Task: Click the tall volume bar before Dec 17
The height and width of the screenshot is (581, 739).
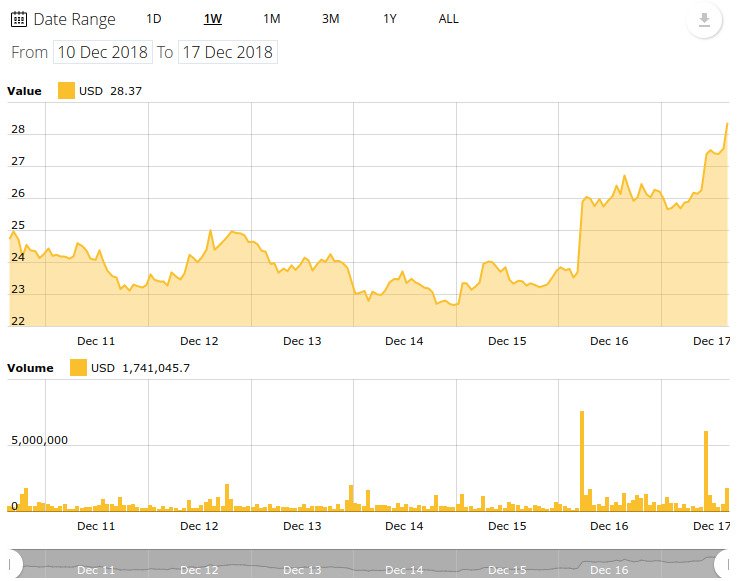Action: coord(706,470)
